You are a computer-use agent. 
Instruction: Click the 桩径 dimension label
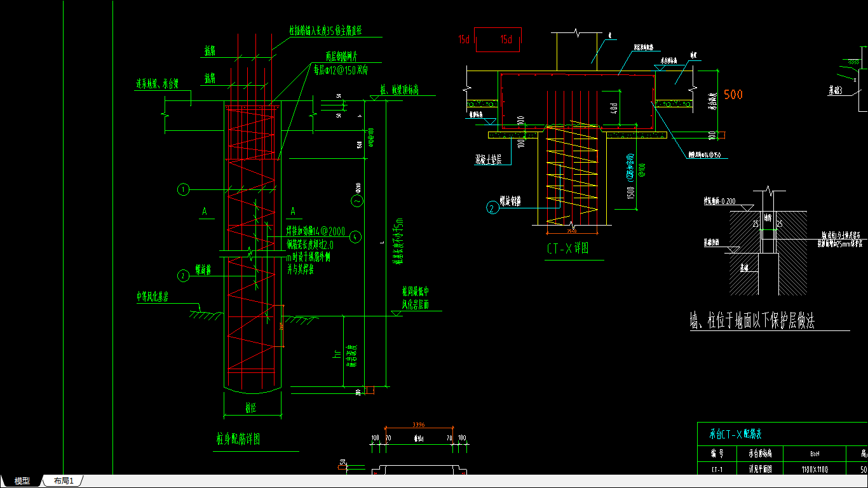250,409
